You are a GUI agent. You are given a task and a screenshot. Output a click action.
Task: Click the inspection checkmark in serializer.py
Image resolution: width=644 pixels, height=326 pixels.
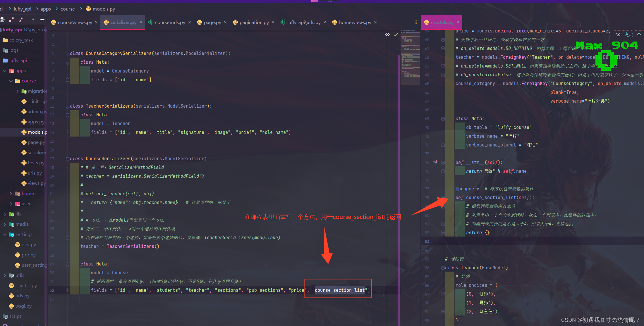click(396, 35)
